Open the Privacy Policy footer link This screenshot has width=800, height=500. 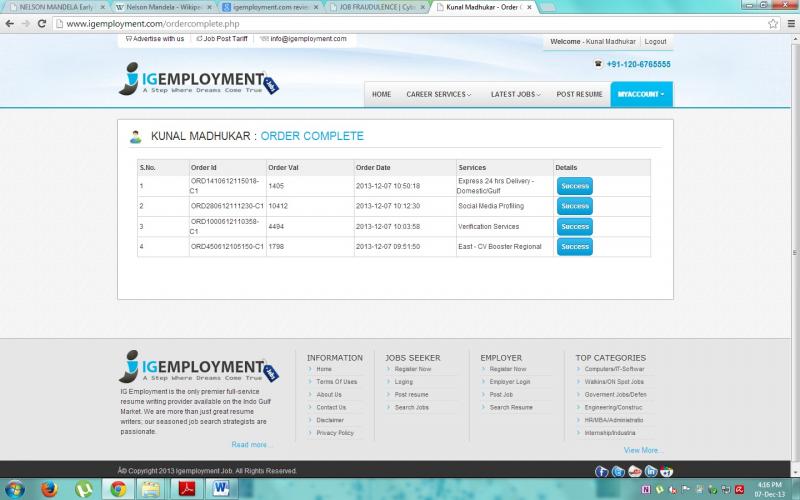335,433
